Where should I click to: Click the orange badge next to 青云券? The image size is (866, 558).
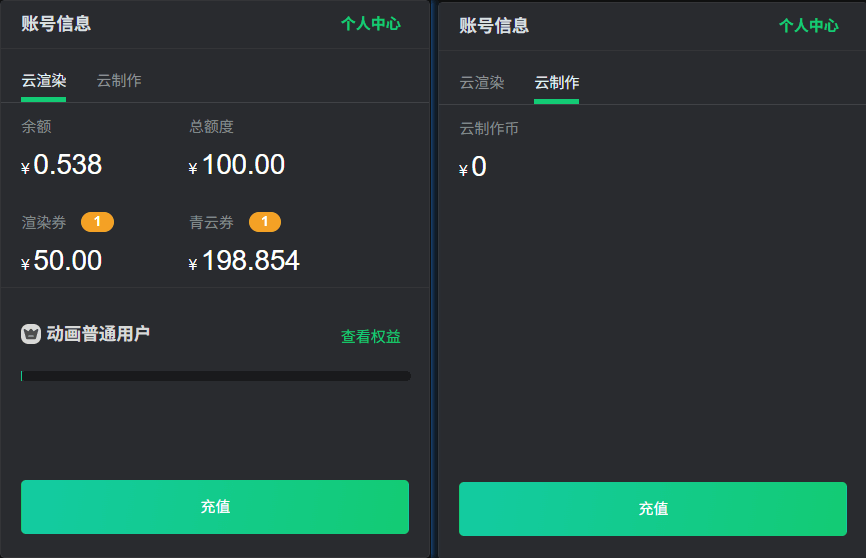click(x=265, y=222)
